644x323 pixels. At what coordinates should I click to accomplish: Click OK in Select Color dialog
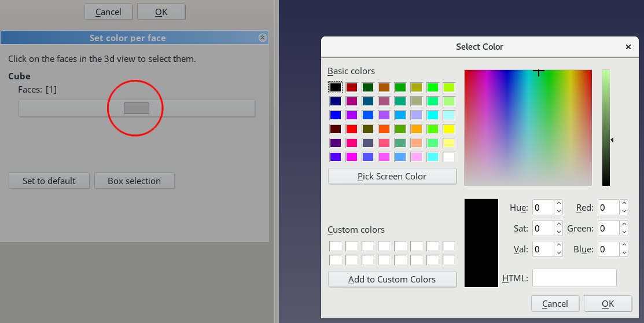click(608, 304)
